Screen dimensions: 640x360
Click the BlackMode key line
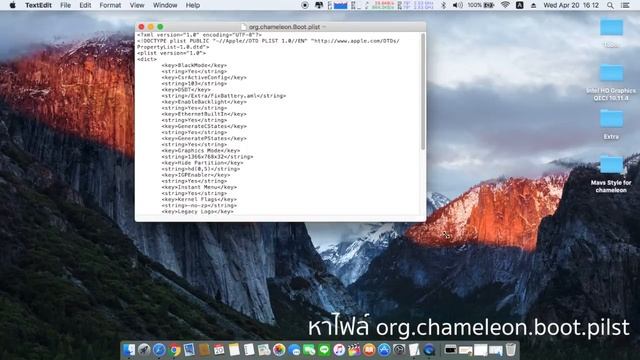[194, 65]
